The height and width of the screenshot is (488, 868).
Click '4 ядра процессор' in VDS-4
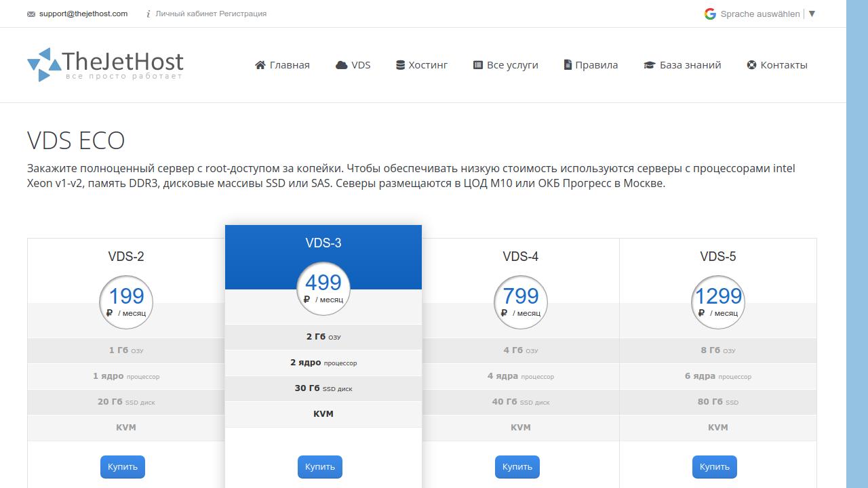[x=521, y=376]
